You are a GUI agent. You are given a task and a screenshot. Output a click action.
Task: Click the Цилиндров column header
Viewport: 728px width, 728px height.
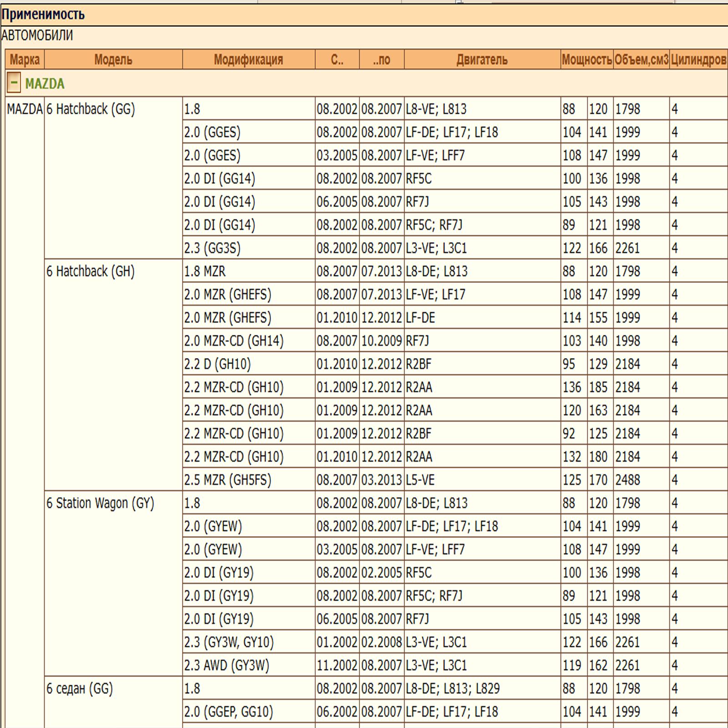tap(698, 60)
